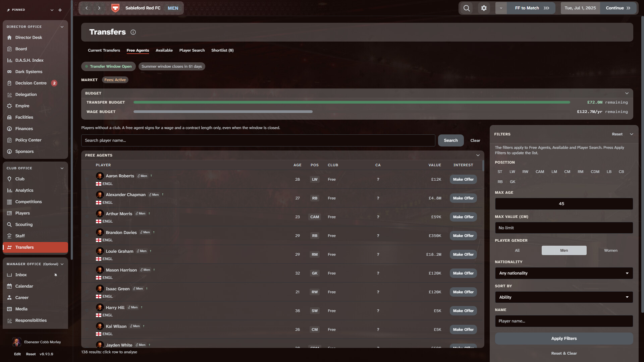Image resolution: width=644 pixels, height=362 pixels.
Task: Open the Sort By dropdown
Action: pos(564,297)
